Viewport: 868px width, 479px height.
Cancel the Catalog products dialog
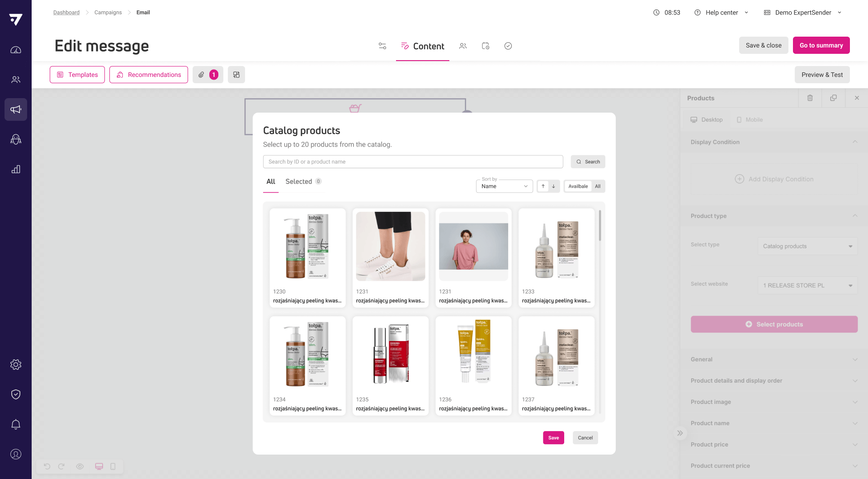click(x=585, y=438)
